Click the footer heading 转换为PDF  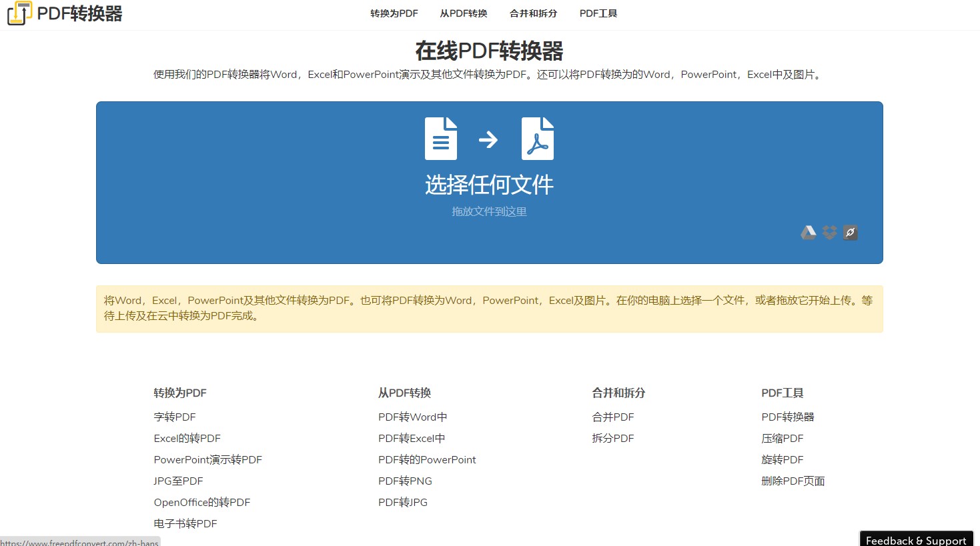click(x=180, y=393)
